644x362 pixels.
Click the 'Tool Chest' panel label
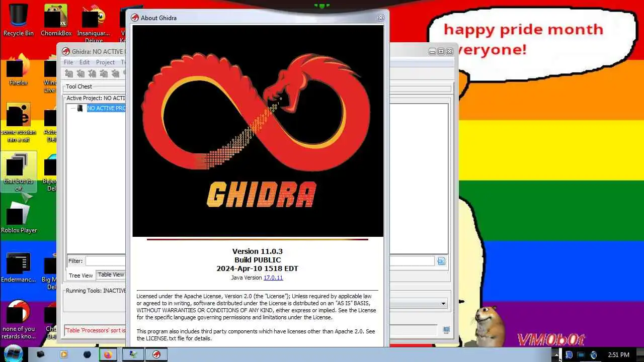(x=79, y=86)
